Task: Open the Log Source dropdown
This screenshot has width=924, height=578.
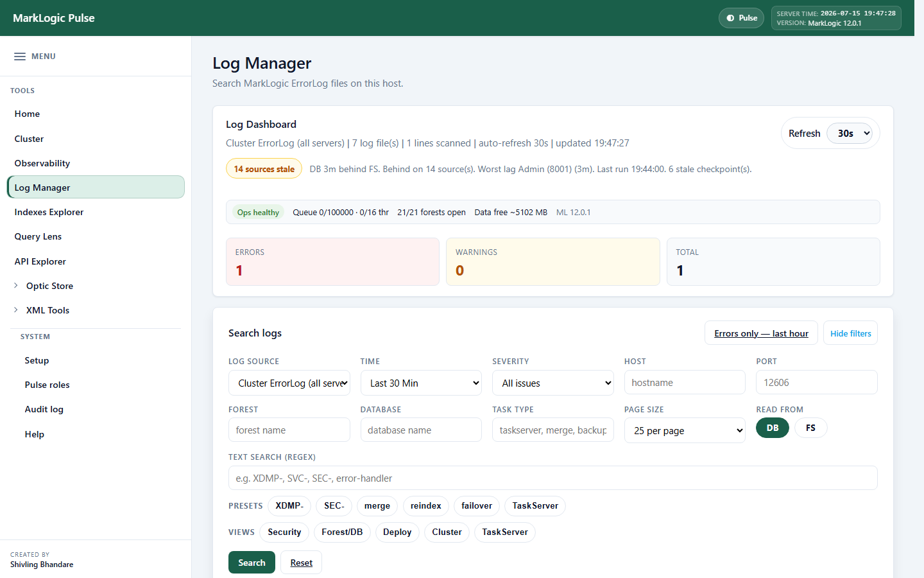Action: pos(289,383)
